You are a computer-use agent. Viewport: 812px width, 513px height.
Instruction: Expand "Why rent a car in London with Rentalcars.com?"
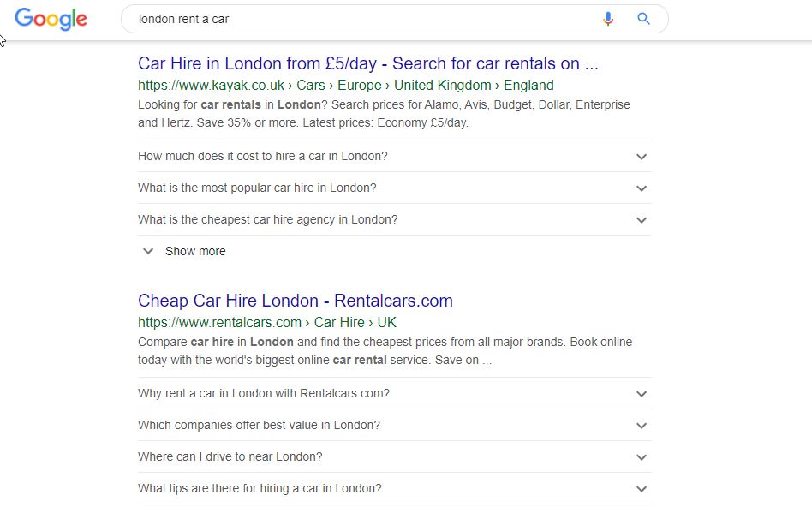click(263, 394)
